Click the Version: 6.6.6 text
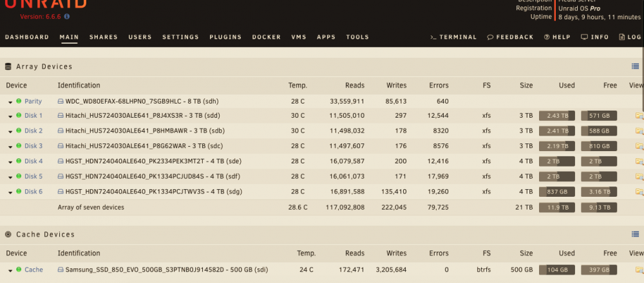644x283 pixels. (41, 17)
